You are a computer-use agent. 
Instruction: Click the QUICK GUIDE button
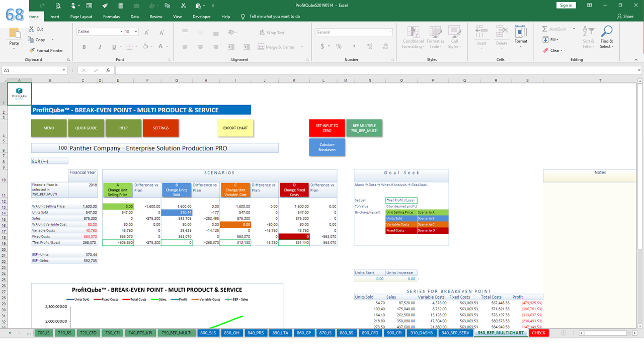tap(86, 128)
